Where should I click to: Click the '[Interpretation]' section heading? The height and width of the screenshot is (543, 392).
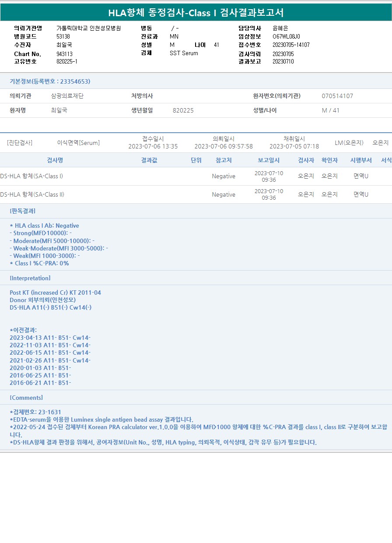click(x=30, y=278)
